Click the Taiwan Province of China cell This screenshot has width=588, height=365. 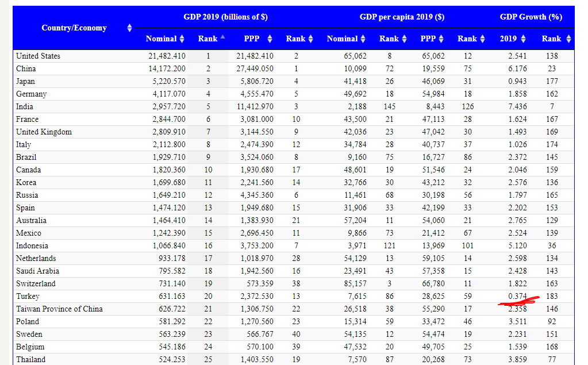(x=59, y=309)
